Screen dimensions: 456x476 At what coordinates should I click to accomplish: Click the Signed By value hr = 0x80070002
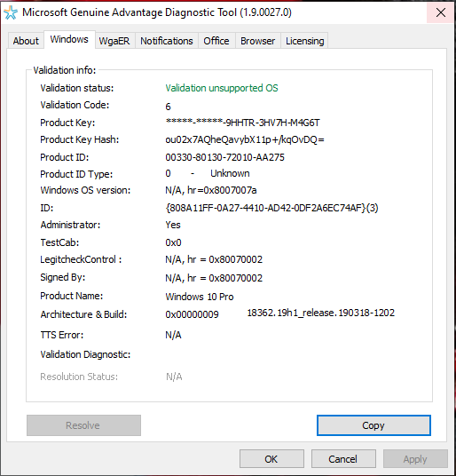click(x=214, y=278)
